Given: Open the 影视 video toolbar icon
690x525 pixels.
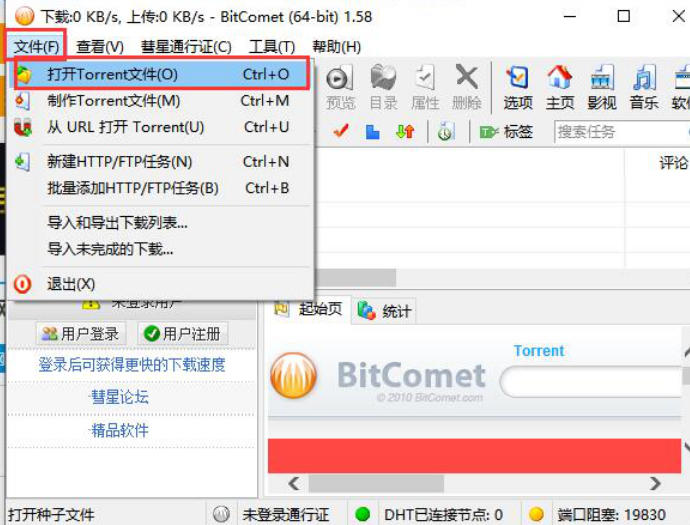Looking at the screenshot, I should click(602, 87).
